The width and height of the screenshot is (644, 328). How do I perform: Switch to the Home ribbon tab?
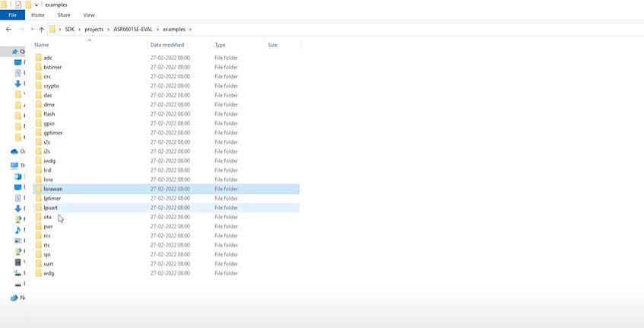point(38,14)
